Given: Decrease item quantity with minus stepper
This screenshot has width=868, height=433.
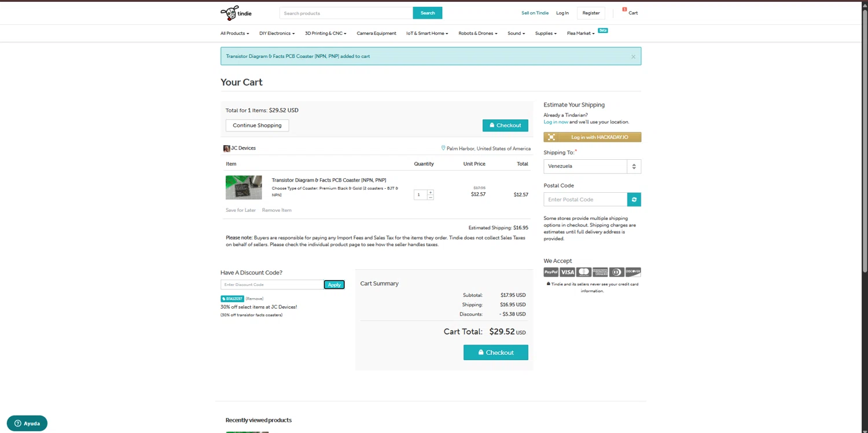Looking at the screenshot, I should click(431, 197).
